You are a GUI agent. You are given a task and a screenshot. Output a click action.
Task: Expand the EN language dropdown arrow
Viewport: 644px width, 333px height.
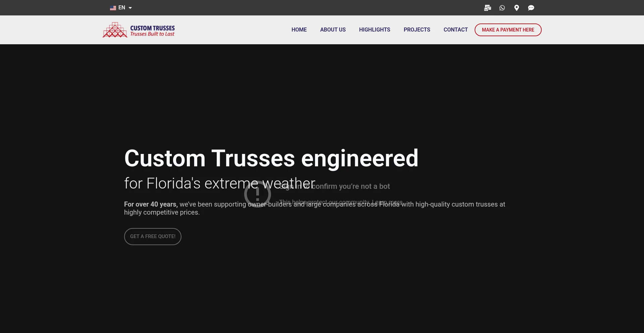[x=130, y=8]
